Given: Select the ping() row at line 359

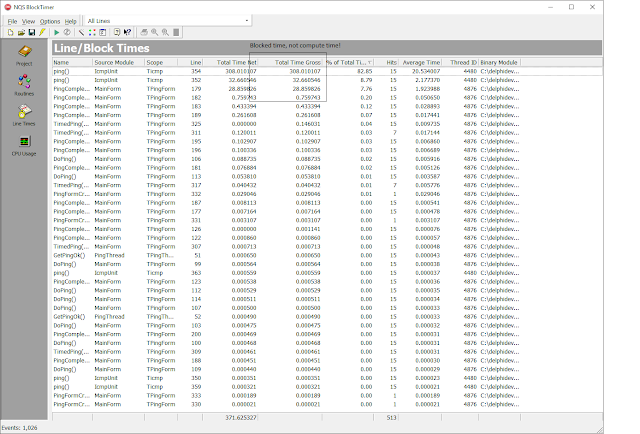Looking at the screenshot, I should 327,387.
